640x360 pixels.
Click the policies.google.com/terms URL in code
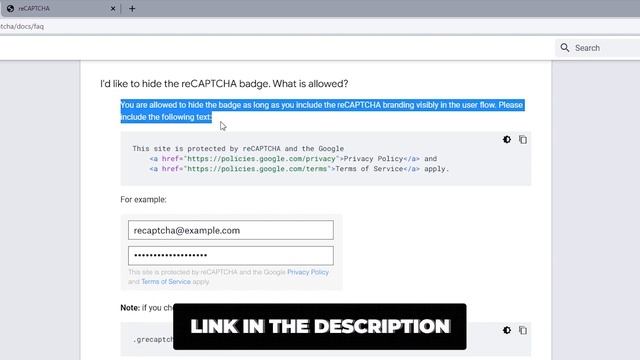257,169
